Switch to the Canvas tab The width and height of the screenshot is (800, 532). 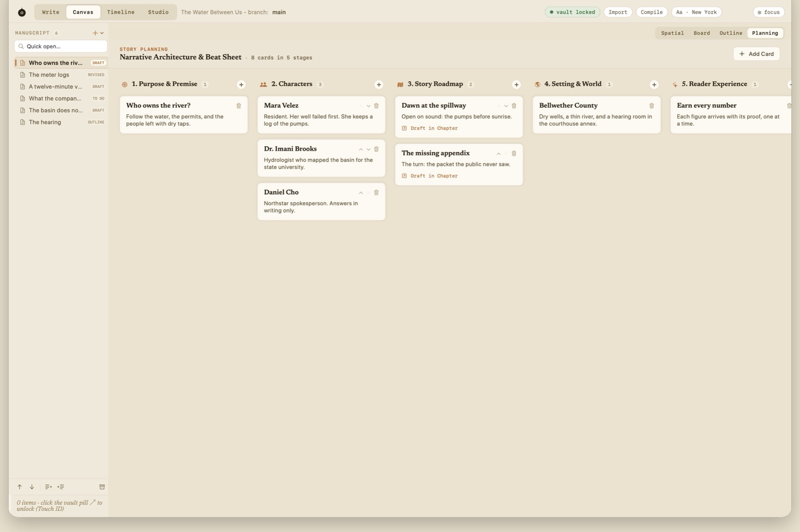[x=83, y=12]
